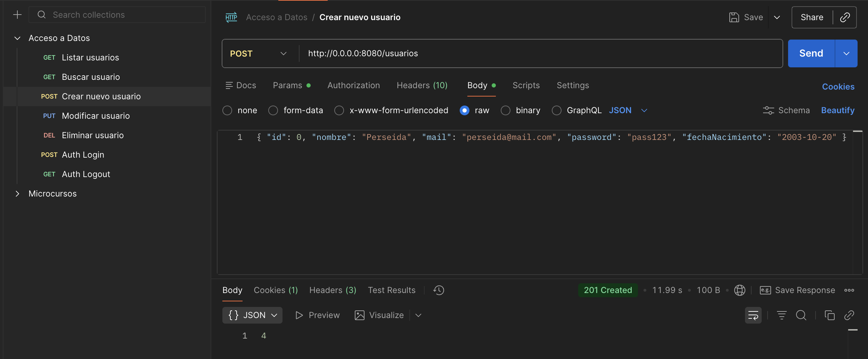Click the request URL field
Image resolution: width=868 pixels, height=359 pixels.
click(541, 53)
